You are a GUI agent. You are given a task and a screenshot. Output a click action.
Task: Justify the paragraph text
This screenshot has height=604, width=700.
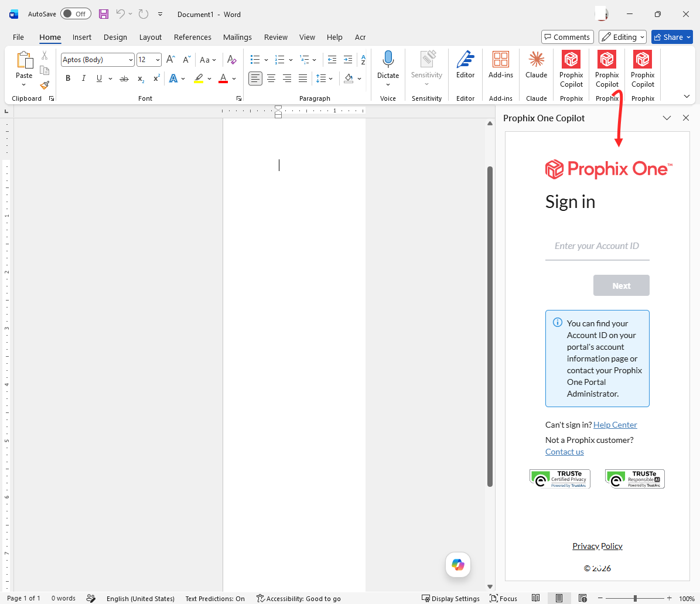pos(303,79)
